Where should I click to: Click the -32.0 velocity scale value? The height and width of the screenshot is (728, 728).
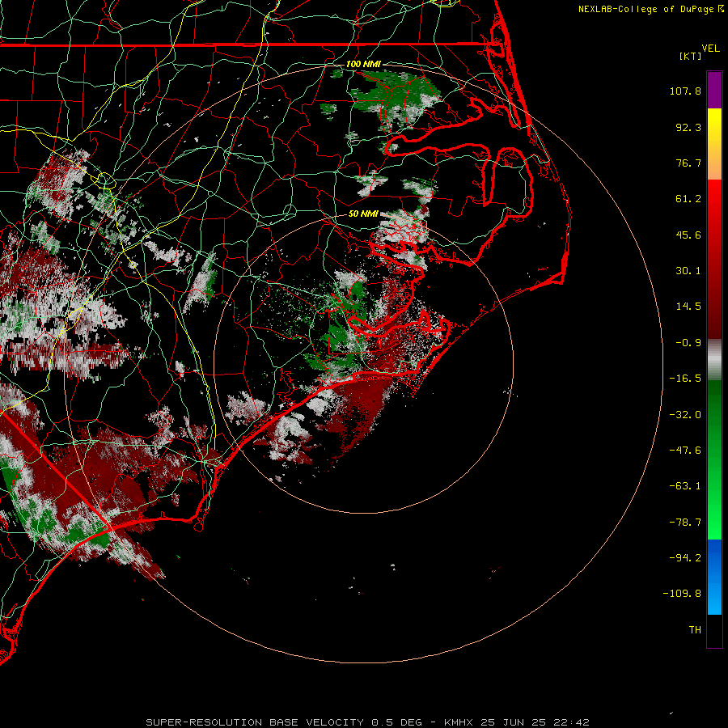point(685,415)
